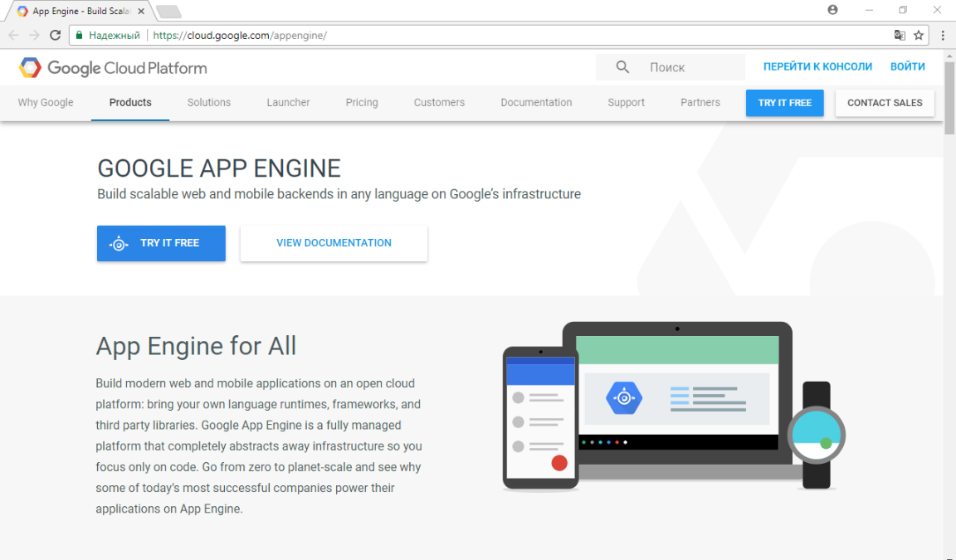This screenshot has height=560, width=956.
Task: Click the browser forward arrow
Action: coord(34,36)
